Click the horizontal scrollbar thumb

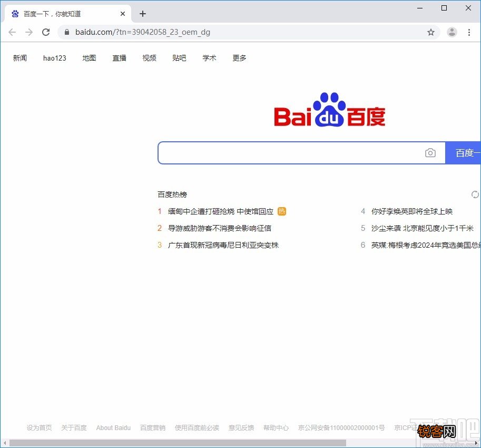(x=178, y=443)
